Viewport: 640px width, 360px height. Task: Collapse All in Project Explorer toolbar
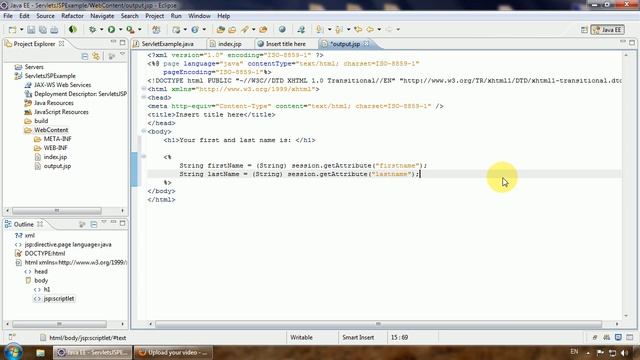(84, 56)
